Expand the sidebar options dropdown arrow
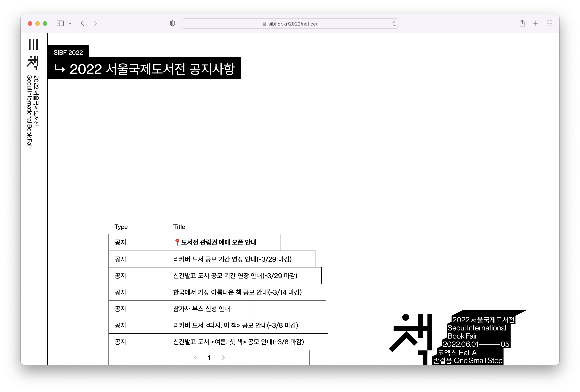 [70, 24]
